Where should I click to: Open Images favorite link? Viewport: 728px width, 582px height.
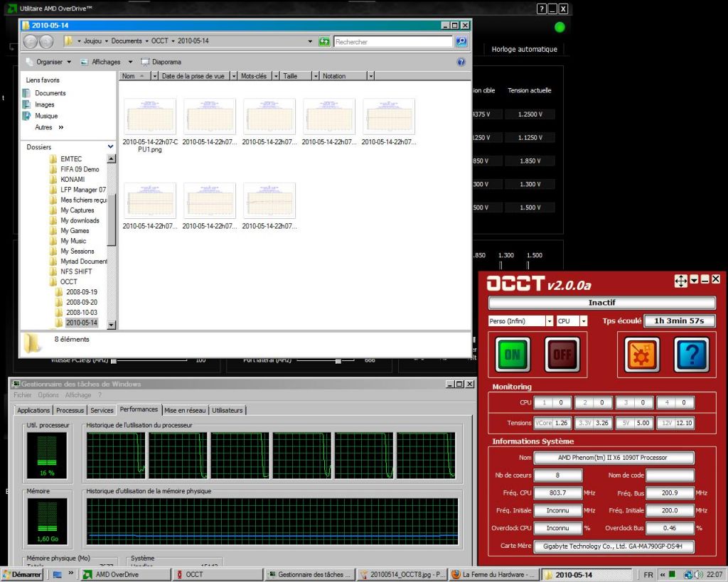click(45, 104)
